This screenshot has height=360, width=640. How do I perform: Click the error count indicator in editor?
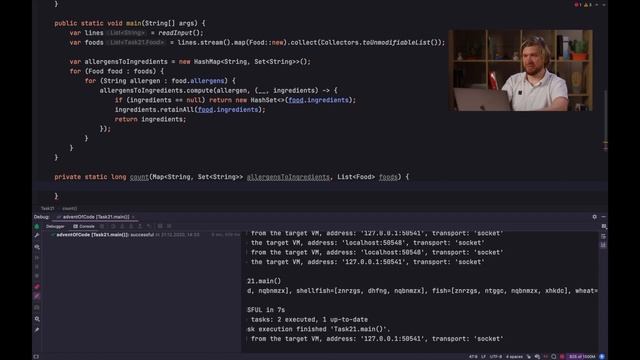click(x=578, y=5)
